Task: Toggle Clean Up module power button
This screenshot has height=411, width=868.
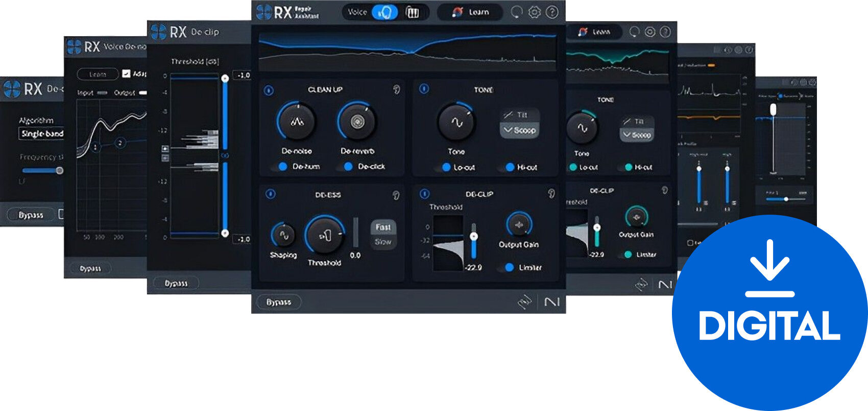Action: (269, 90)
